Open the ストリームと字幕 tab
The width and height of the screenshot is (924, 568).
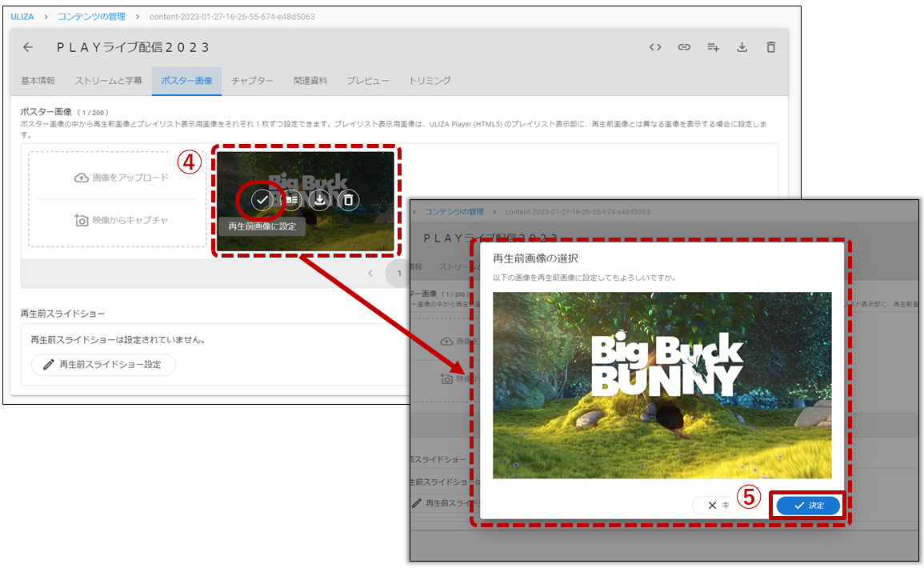coord(108,81)
